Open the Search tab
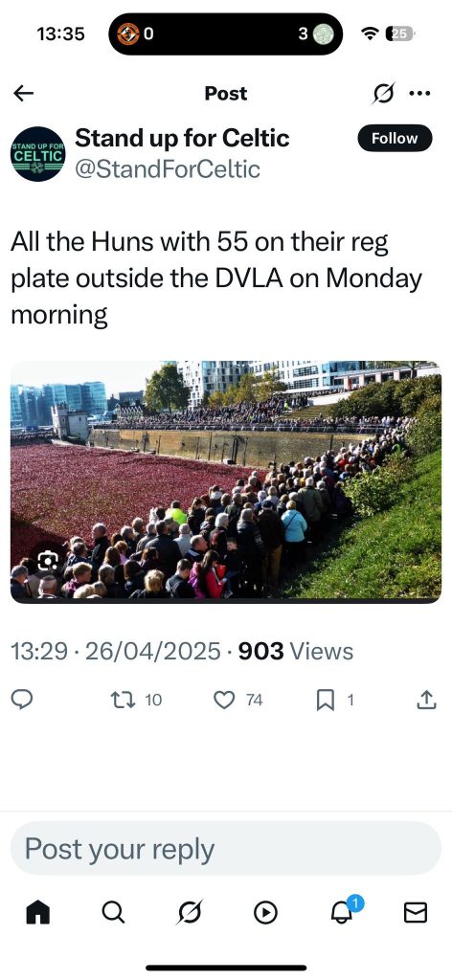Viewport: 452px width, 980px height. (x=113, y=913)
